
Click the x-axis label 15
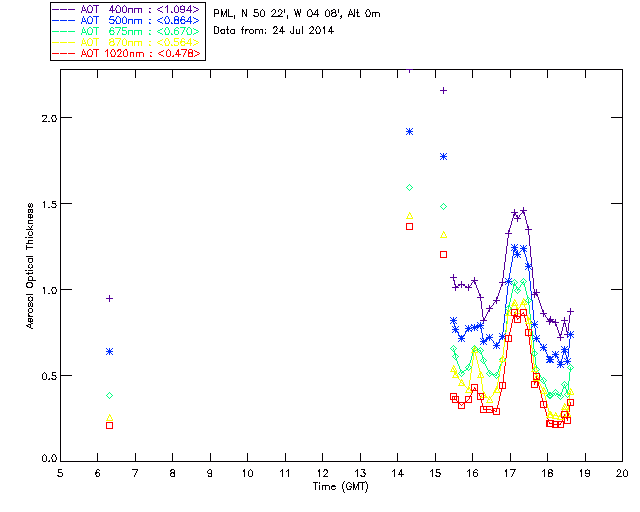pos(435,473)
